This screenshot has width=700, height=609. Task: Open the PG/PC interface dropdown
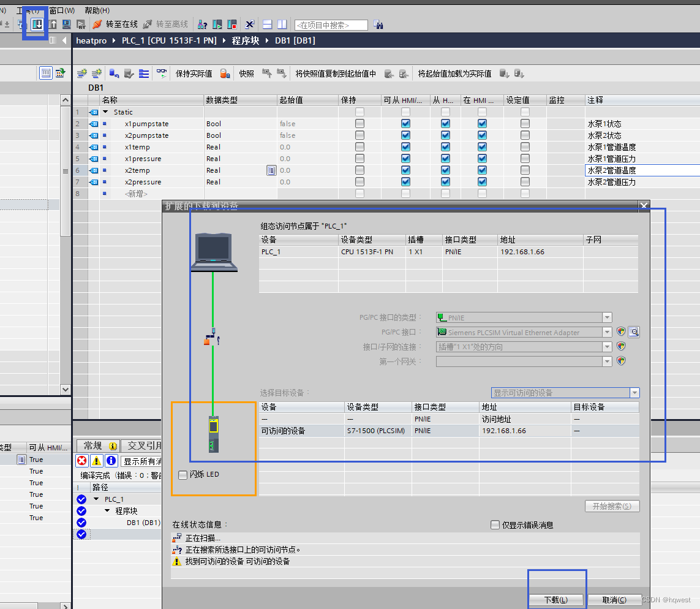click(x=607, y=332)
